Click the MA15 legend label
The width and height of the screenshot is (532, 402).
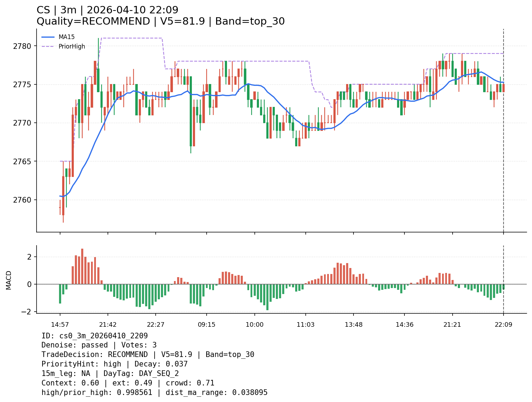66,37
